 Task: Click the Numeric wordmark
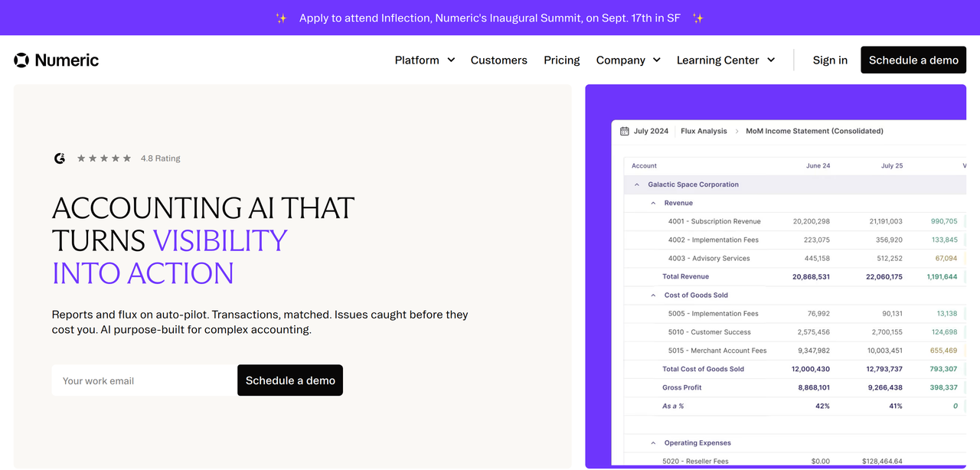click(x=67, y=60)
